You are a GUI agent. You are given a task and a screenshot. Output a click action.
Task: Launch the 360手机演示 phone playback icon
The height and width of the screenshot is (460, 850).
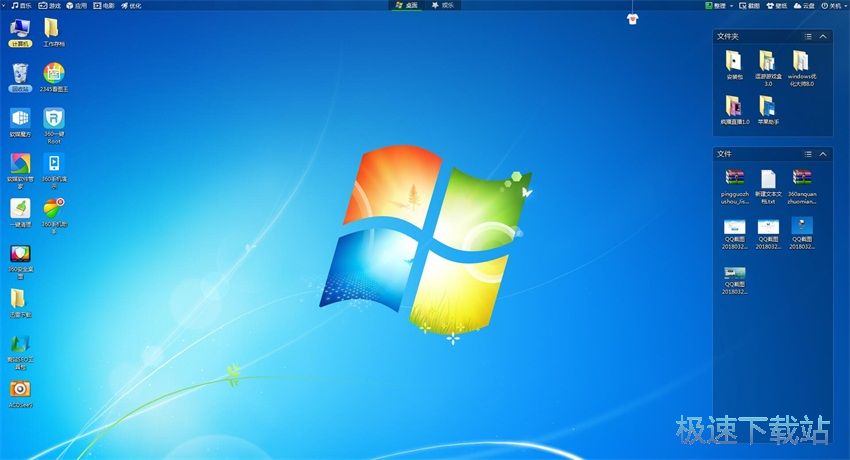coord(54,171)
